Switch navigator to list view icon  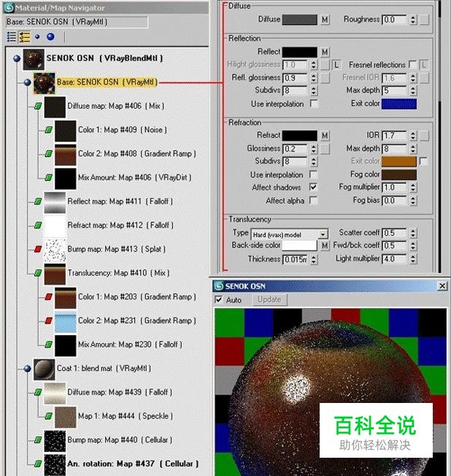(11, 37)
